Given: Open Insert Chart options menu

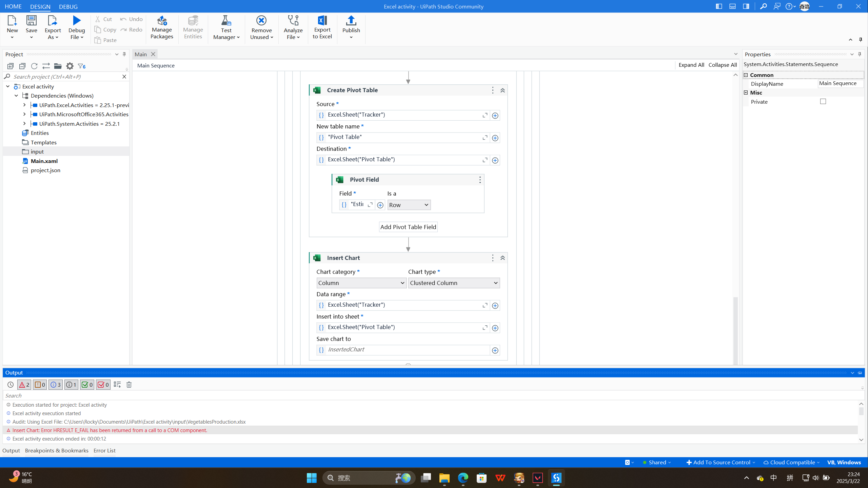Looking at the screenshot, I should coord(493,258).
